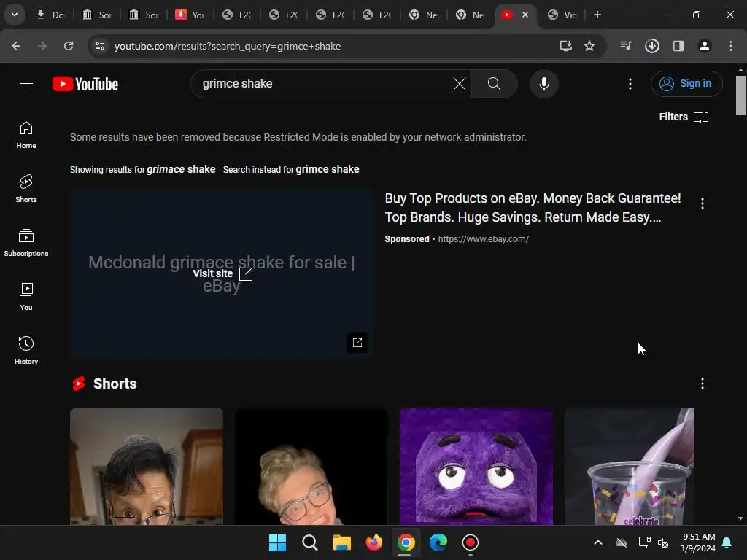Open the red recorder app on taskbar

[471, 542]
